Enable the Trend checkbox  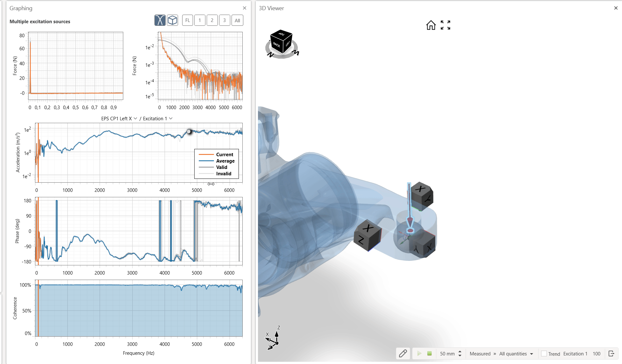[x=544, y=353]
